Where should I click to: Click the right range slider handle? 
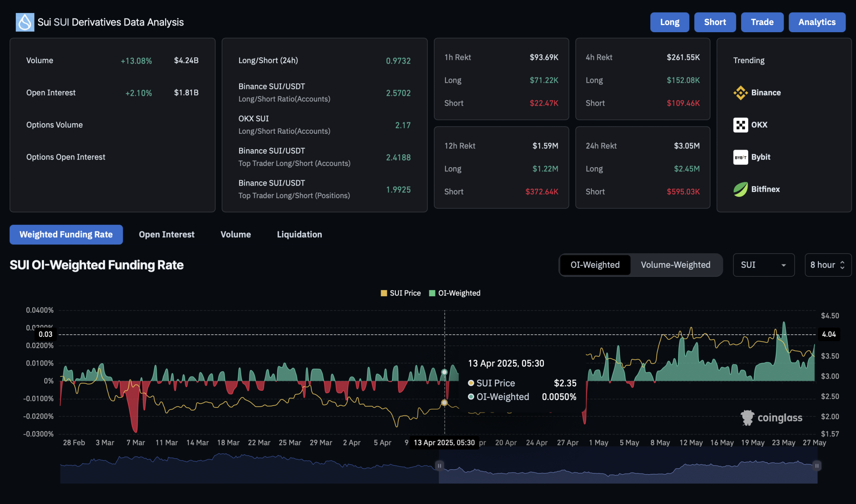pos(817,466)
